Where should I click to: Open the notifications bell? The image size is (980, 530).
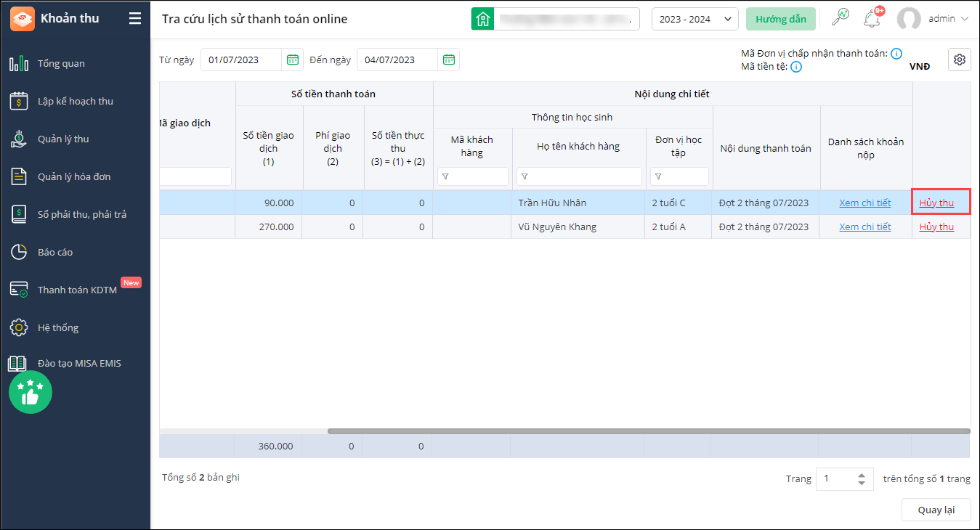(872, 19)
